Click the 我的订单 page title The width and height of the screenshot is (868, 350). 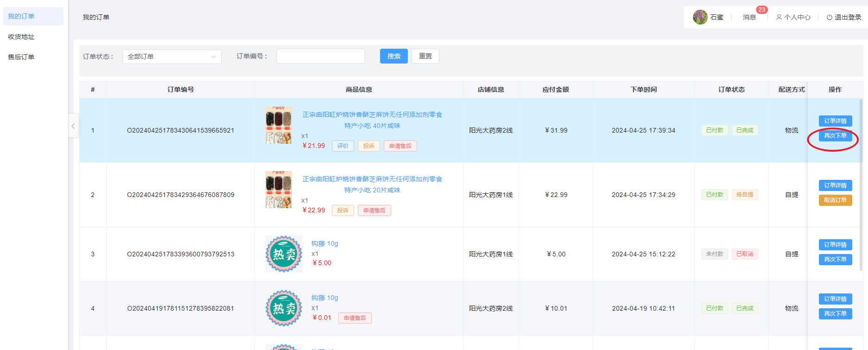pyautogui.click(x=96, y=17)
